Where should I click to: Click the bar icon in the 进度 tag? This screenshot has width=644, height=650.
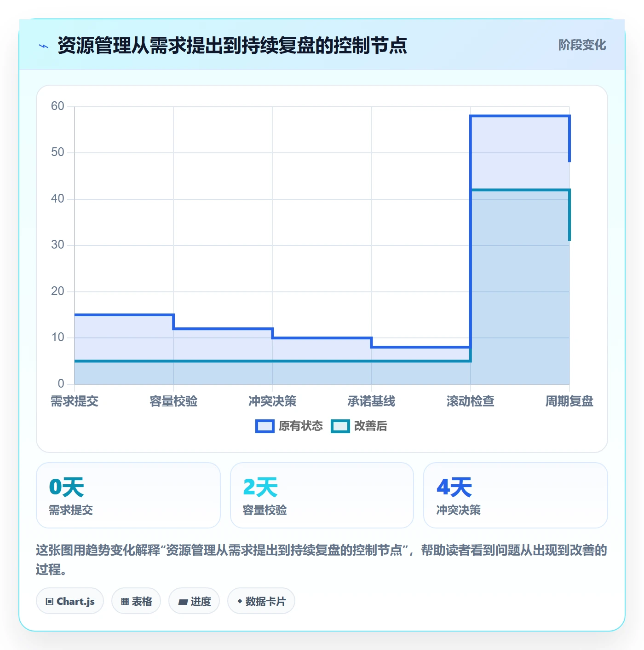point(183,602)
